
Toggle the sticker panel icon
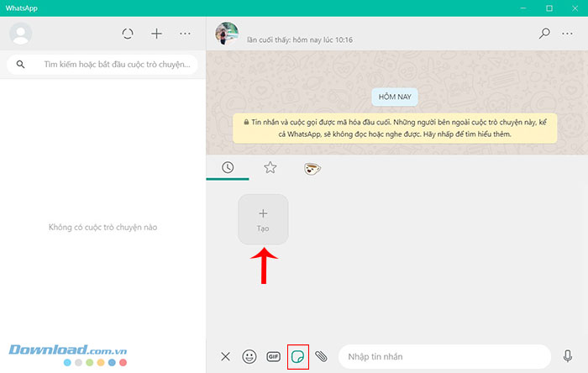click(297, 356)
